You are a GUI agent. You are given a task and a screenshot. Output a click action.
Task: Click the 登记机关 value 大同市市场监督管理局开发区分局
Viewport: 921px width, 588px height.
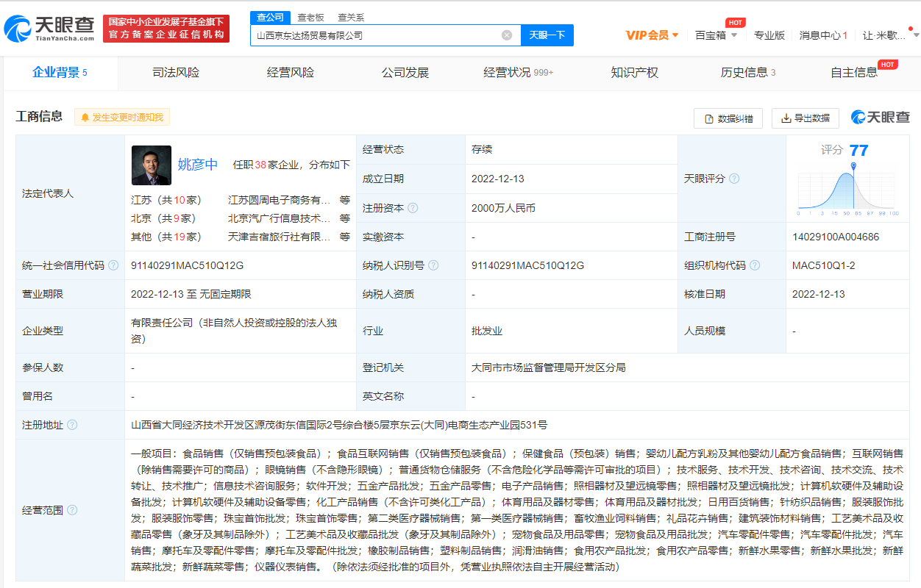pos(549,367)
